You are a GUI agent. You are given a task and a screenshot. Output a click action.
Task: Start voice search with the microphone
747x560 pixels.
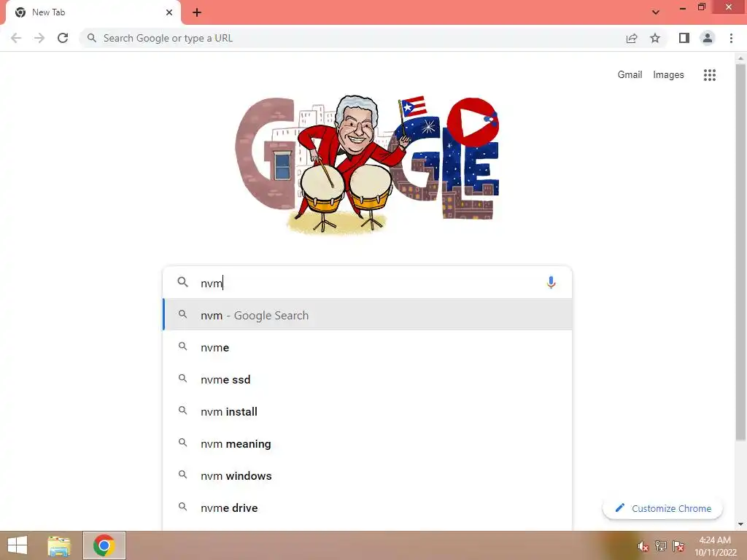pos(551,282)
